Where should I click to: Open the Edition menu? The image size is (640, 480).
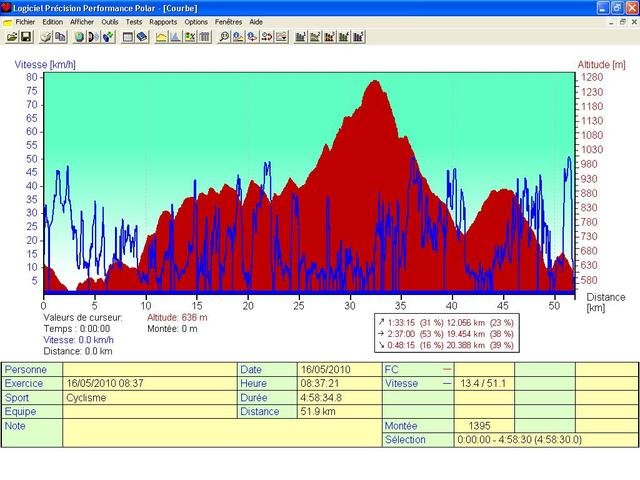pos(53,22)
